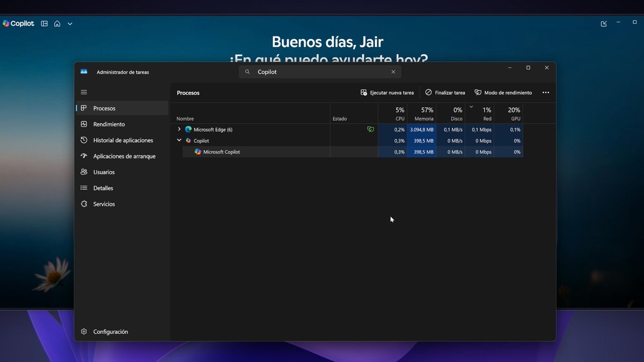Click the Finalizar tarea button
This screenshot has width=644, height=362.
pos(445,92)
